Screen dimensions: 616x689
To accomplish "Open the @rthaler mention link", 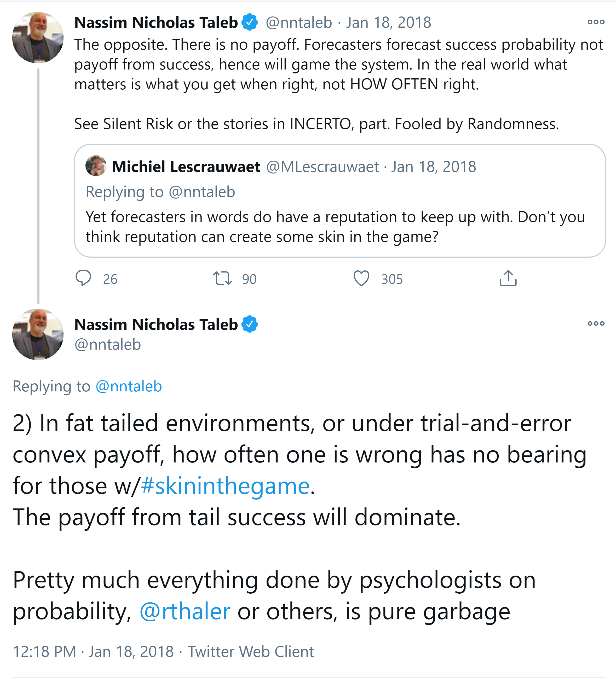I will (185, 611).
